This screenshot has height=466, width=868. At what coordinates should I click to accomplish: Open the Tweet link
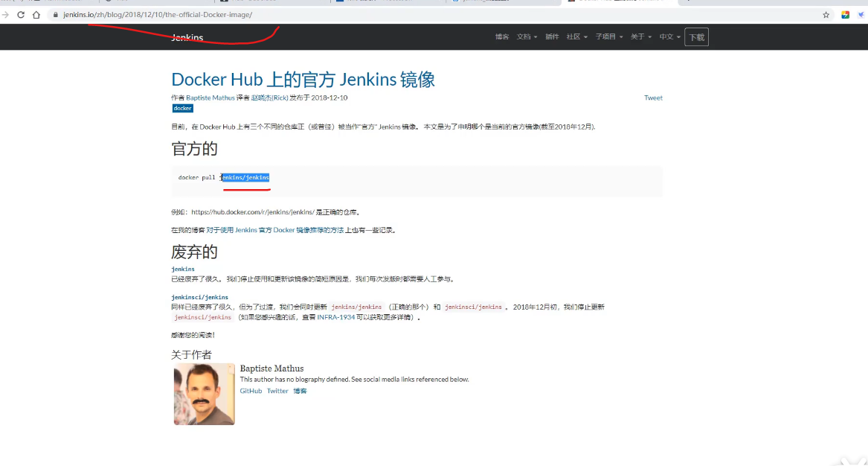click(653, 98)
